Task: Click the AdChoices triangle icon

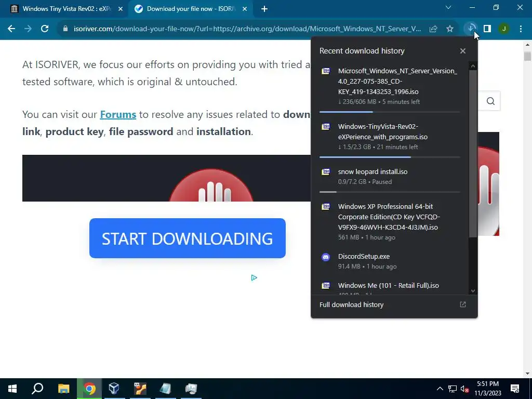Action: pyautogui.click(x=254, y=278)
